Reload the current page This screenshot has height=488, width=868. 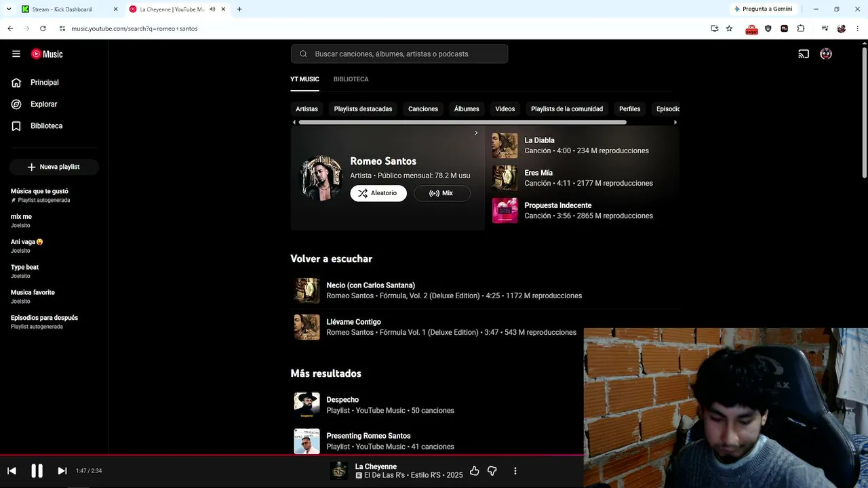coord(43,28)
